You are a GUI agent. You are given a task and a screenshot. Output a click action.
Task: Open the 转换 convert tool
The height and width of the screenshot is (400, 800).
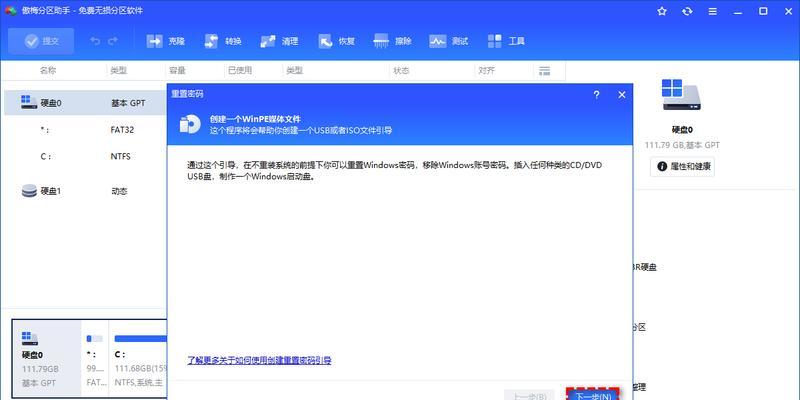(x=222, y=41)
